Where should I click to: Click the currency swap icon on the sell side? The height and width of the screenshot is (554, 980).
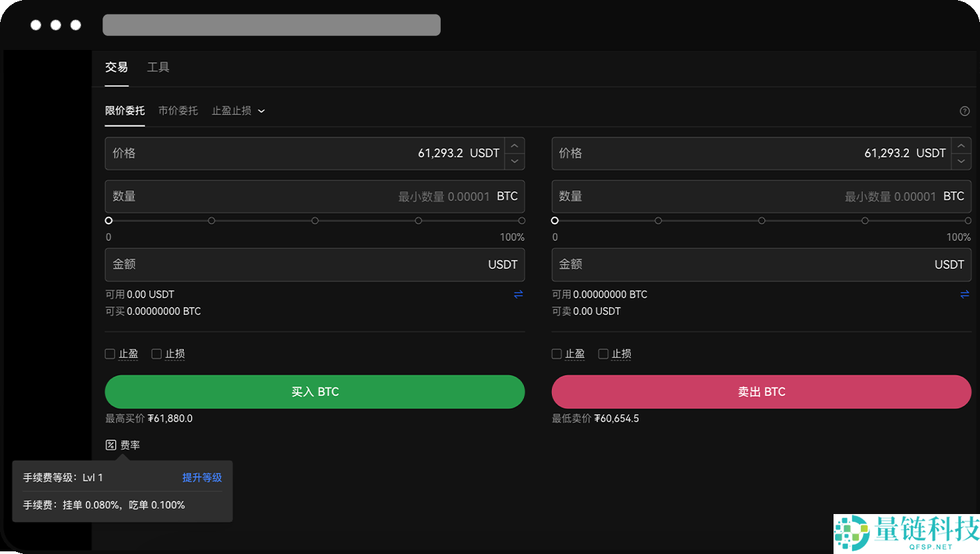tap(965, 294)
